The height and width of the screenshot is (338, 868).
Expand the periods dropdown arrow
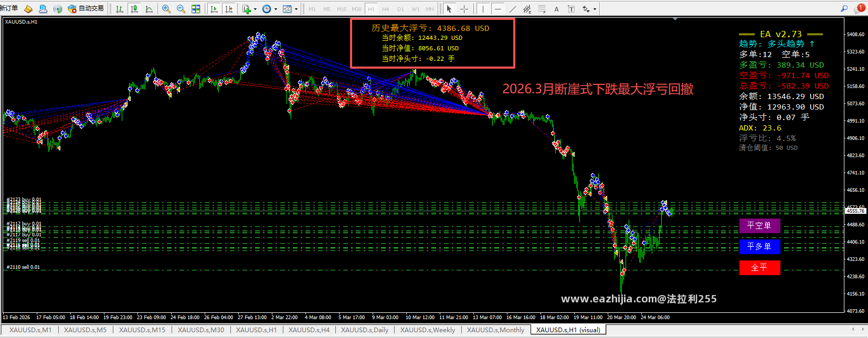point(276,9)
